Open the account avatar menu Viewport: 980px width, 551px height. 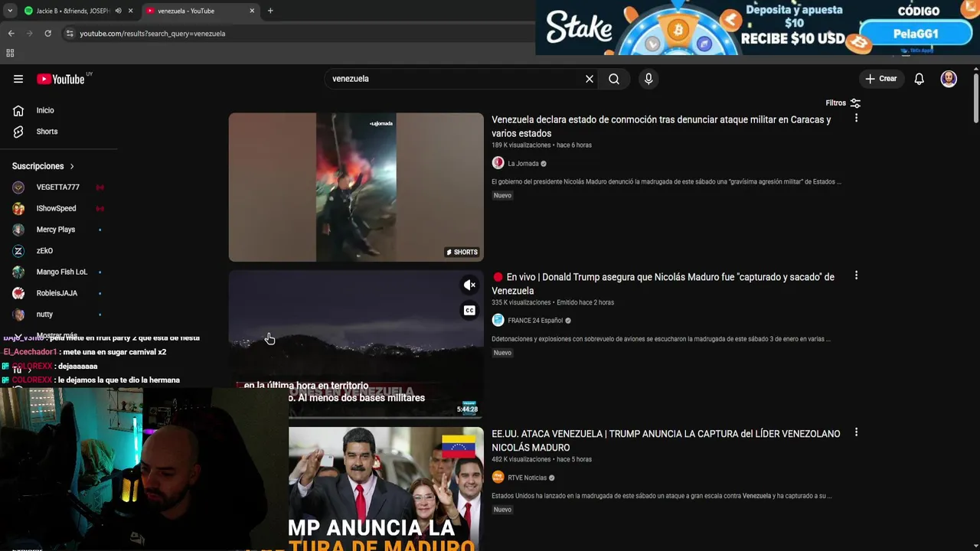(x=949, y=79)
